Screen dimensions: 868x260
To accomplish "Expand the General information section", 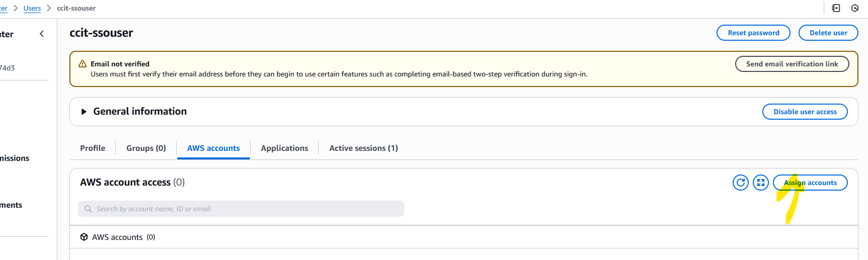I will (x=84, y=112).
